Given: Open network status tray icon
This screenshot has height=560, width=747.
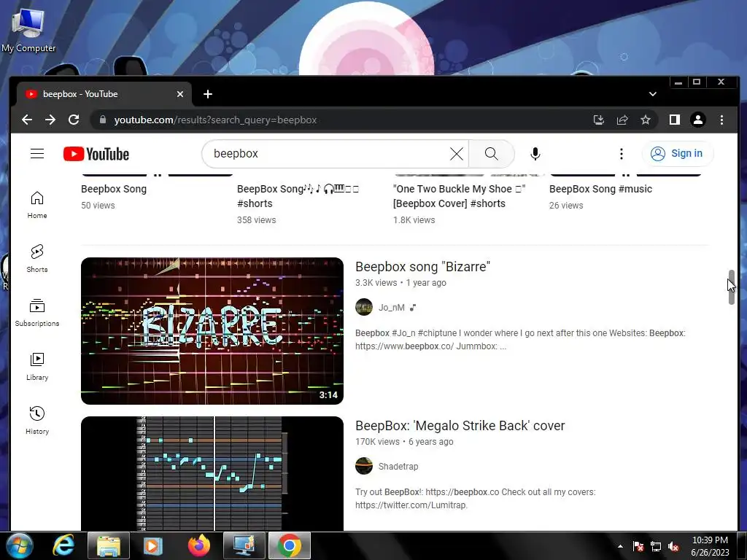Looking at the screenshot, I should coord(656,547).
